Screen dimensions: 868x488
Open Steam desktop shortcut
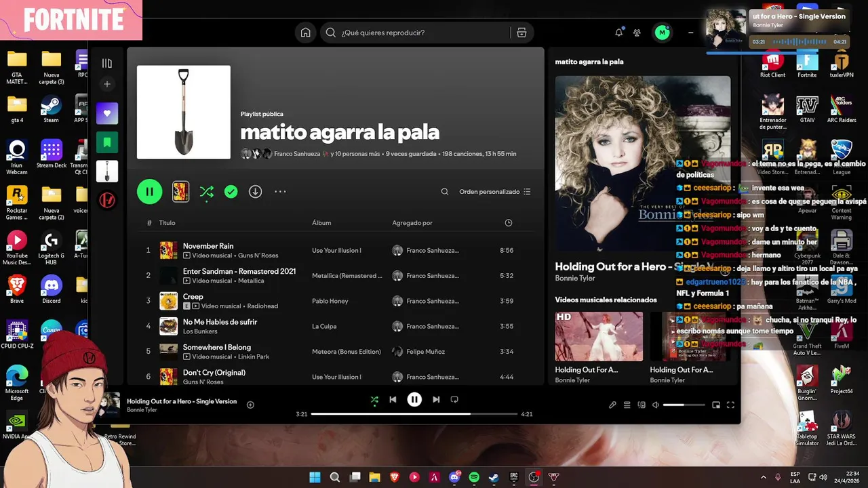[51, 108]
